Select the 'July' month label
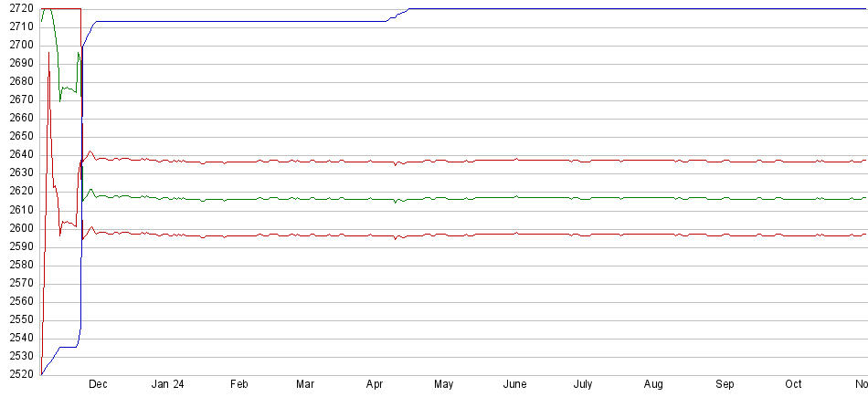 (x=585, y=384)
